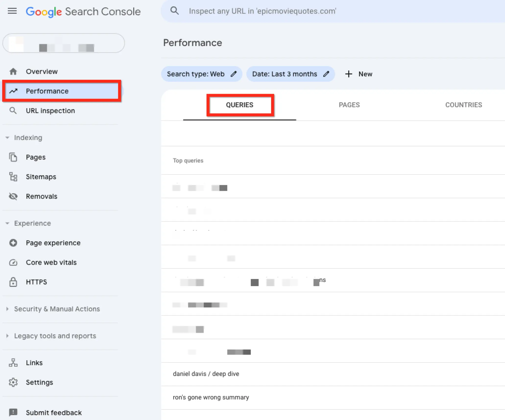Click the plus icon to add filter

click(349, 74)
